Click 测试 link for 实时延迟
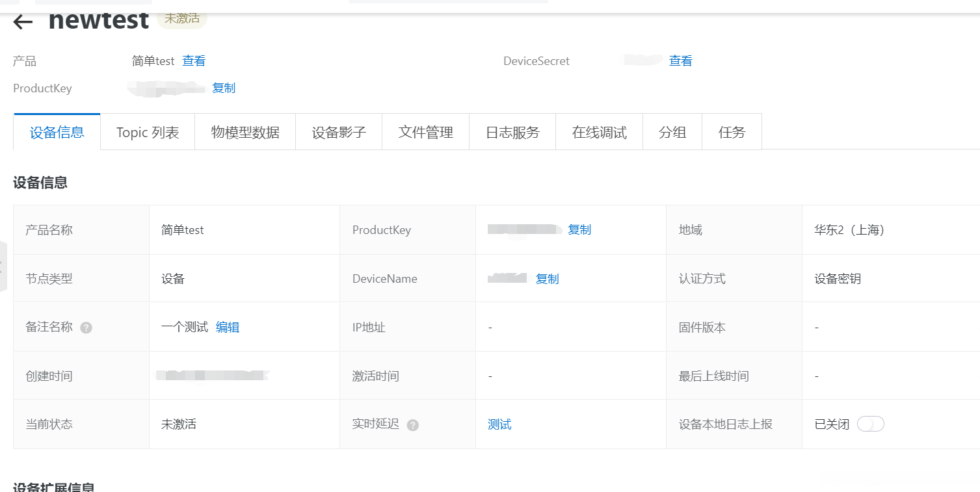The width and height of the screenshot is (980, 492). pos(499,425)
